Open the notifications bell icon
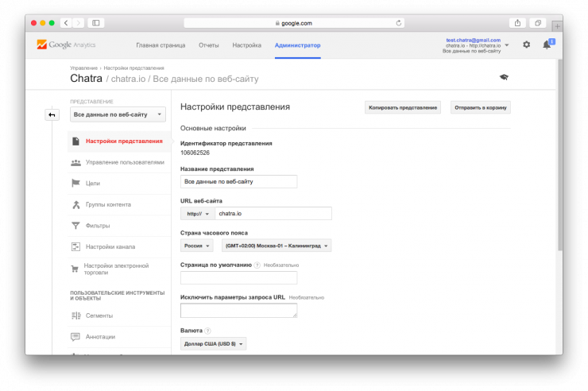This screenshot has height=391, width=588. [547, 45]
